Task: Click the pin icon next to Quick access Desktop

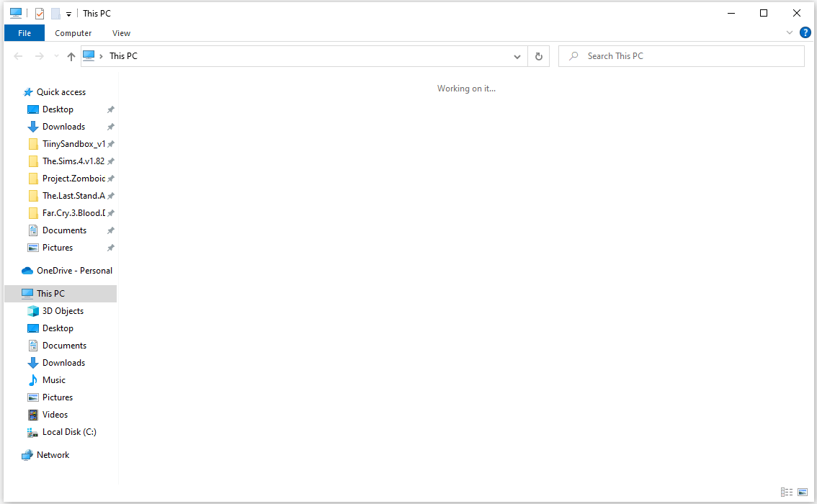Action: click(110, 109)
